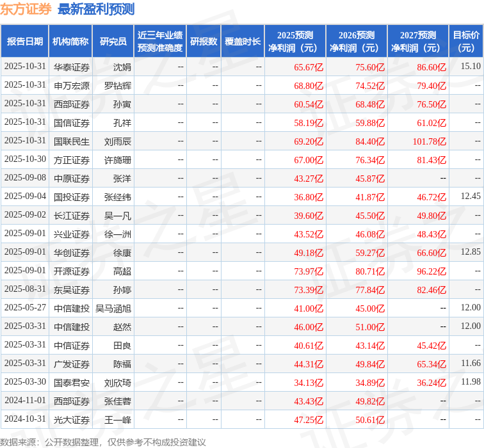
Task: Click target price 11.98
Action: coord(471,382)
